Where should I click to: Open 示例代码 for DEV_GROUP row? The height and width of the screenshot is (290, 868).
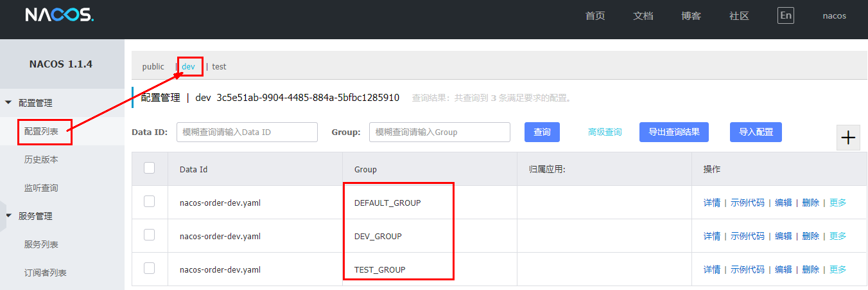(748, 236)
